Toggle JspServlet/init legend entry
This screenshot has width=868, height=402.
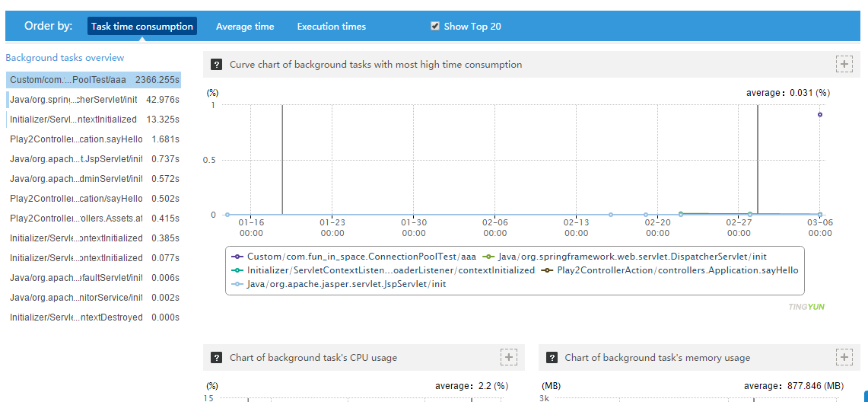point(342,284)
